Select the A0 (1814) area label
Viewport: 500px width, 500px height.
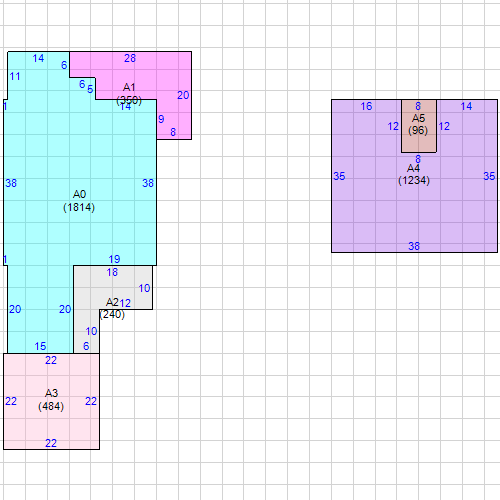(x=79, y=201)
